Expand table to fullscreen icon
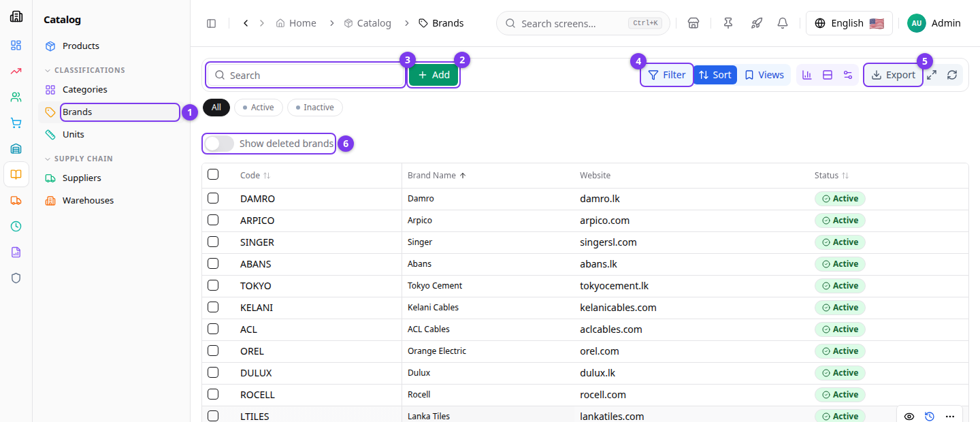The width and height of the screenshot is (980, 422). (932, 75)
